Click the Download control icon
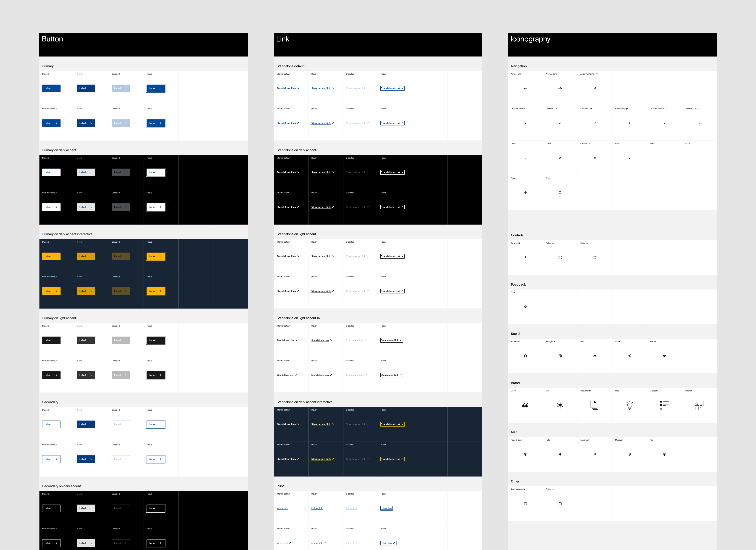The image size is (756, 550). click(x=525, y=258)
